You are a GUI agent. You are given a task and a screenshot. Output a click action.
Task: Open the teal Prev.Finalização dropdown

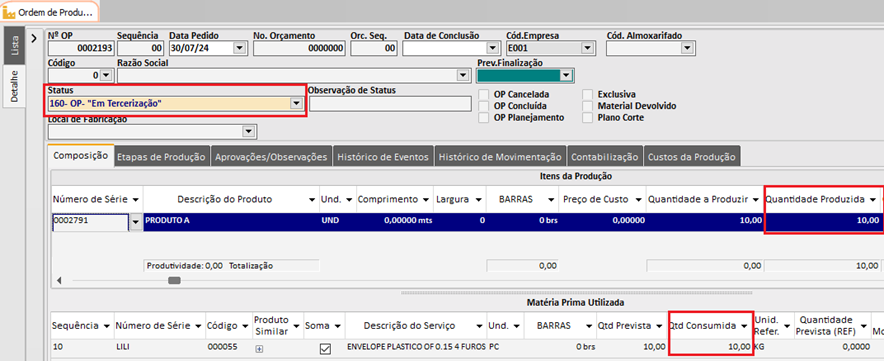pyautogui.click(x=566, y=75)
